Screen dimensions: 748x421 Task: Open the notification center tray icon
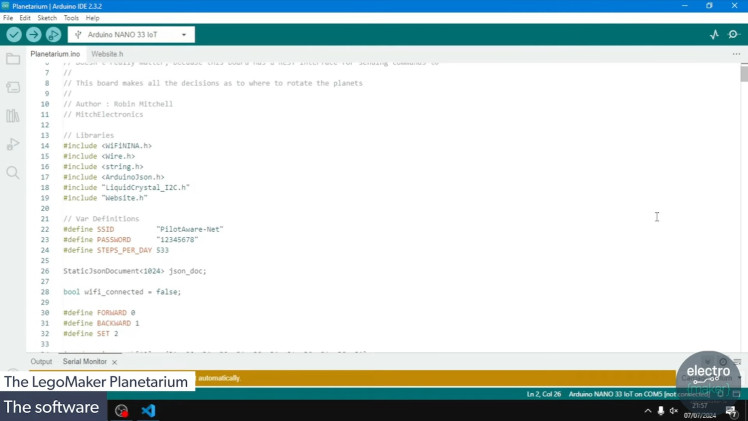[x=731, y=411]
